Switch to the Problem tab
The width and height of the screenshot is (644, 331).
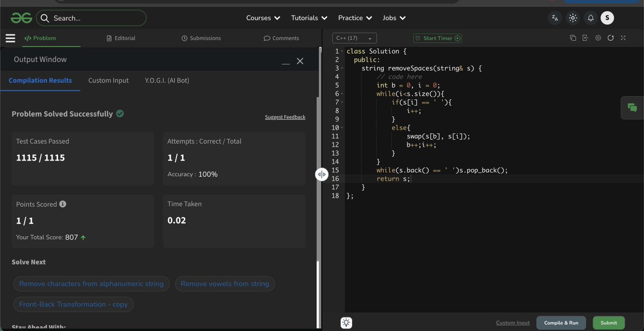(x=40, y=38)
